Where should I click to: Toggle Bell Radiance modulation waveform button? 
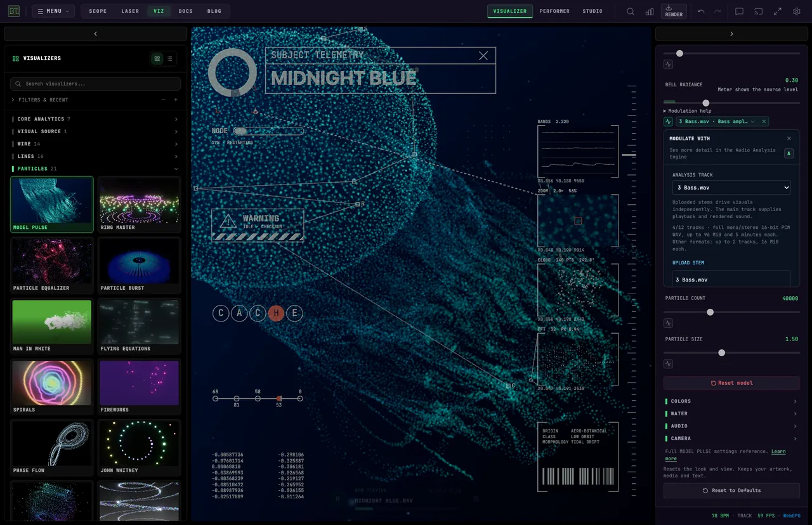pyautogui.click(x=668, y=121)
